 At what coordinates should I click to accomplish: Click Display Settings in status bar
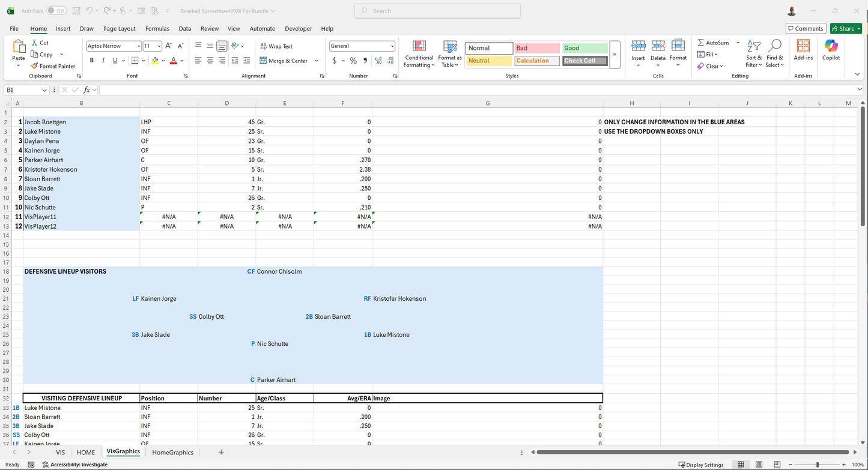(x=701, y=465)
